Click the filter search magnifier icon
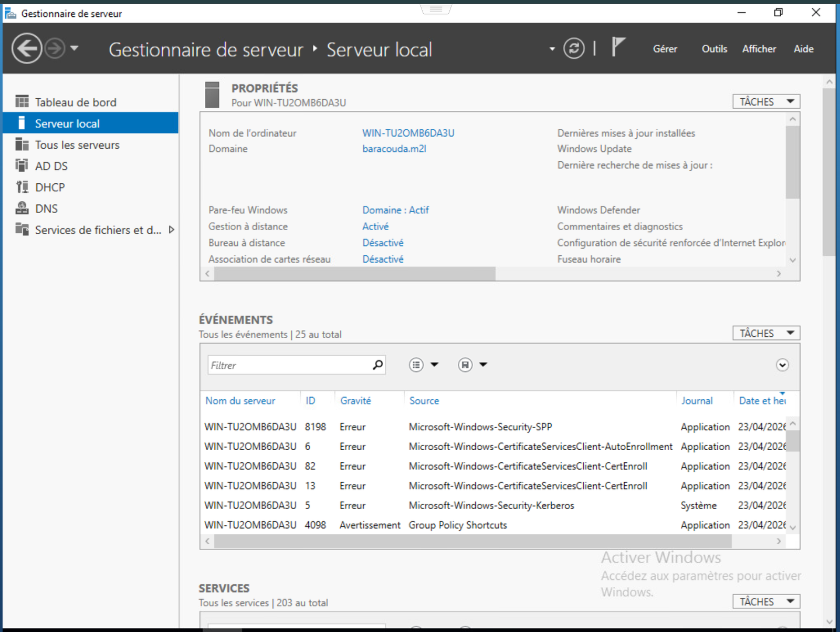This screenshot has width=840, height=632. tap(377, 365)
